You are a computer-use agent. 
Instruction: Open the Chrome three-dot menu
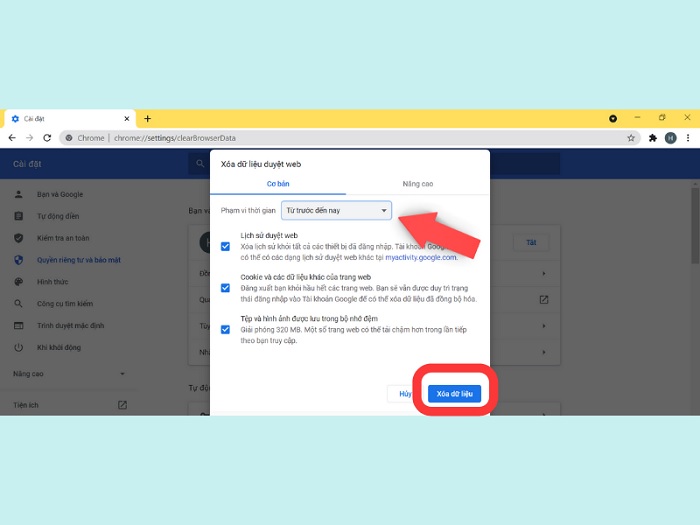tap(688, 138)
